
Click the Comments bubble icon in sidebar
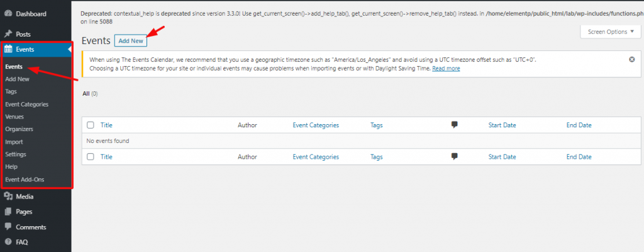(8, 227)
